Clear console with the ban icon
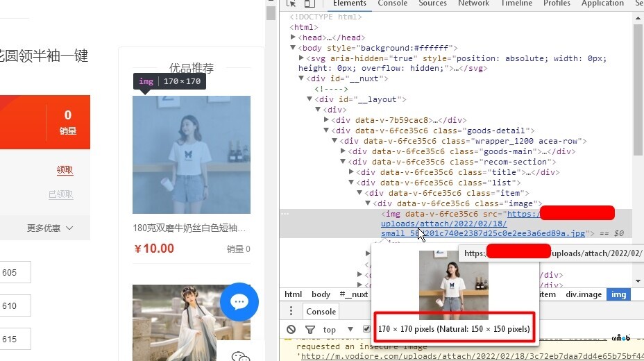Viewport: 644px width, 361px height. (291, 329)
